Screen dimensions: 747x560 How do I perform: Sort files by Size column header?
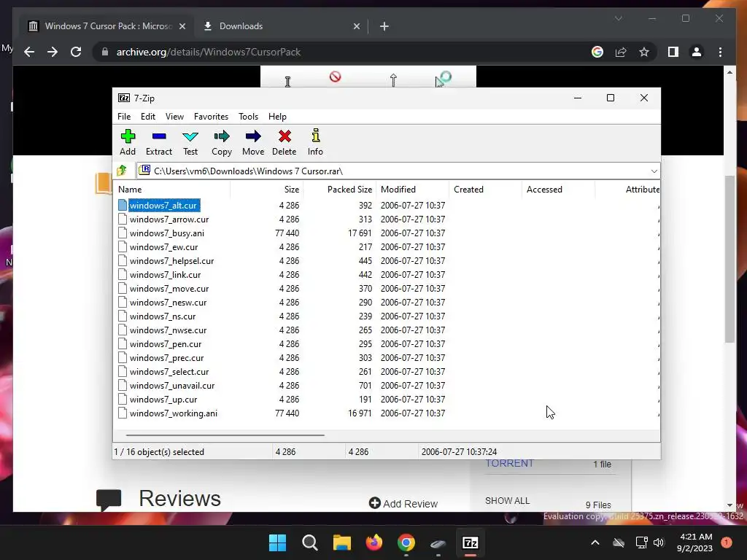(x=267, y=190)
